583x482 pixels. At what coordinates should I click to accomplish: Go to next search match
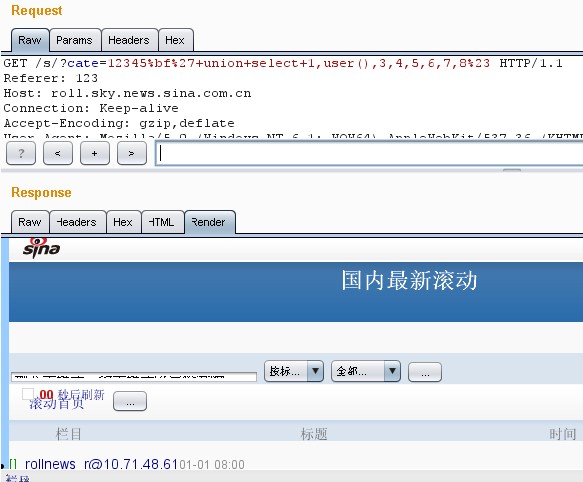(132, 153)
